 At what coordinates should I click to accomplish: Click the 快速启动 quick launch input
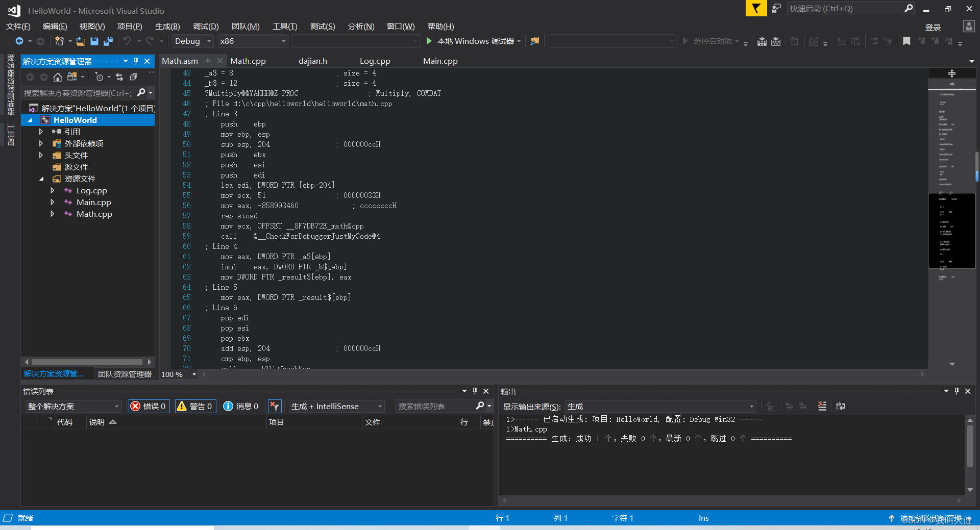point(845,8)
